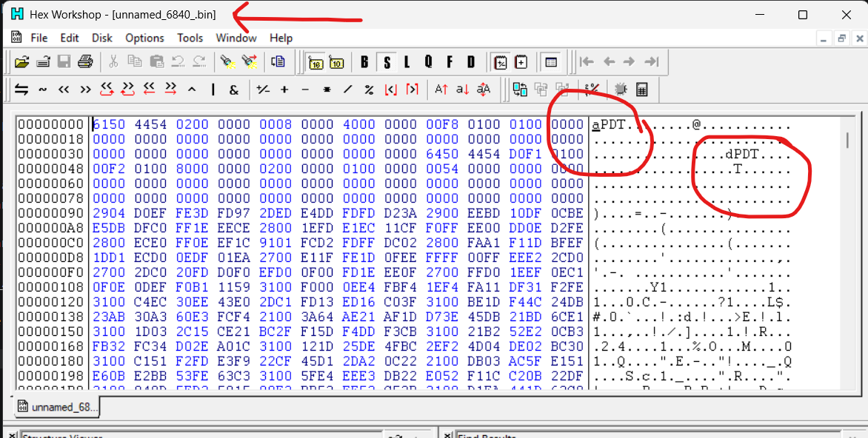Click the add plus operation
Image resolution: width=868 pixels, height=438 pixels.
(x=284, y=89)
